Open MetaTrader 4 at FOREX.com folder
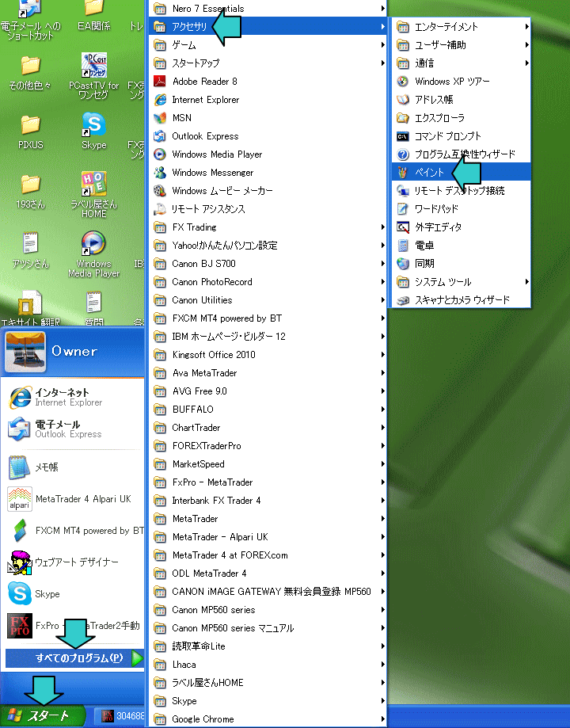570x728 pixels. click(x=268, y=555)
